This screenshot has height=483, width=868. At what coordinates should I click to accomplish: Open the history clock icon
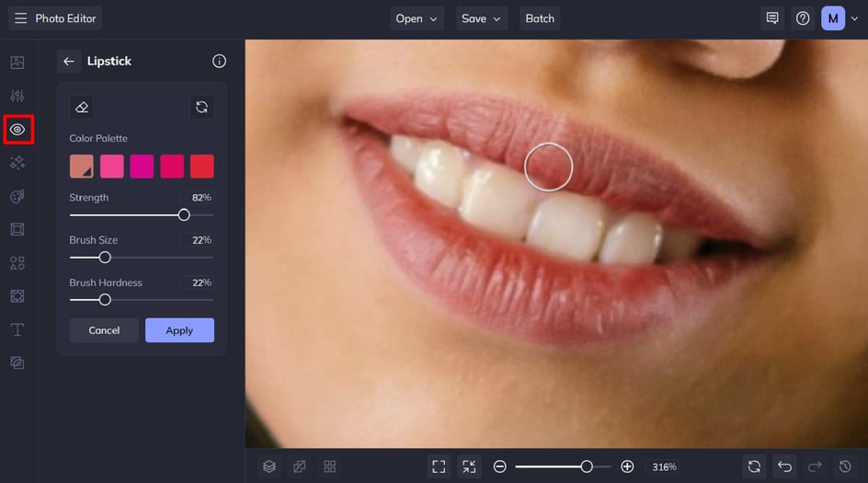coord(845,467)
